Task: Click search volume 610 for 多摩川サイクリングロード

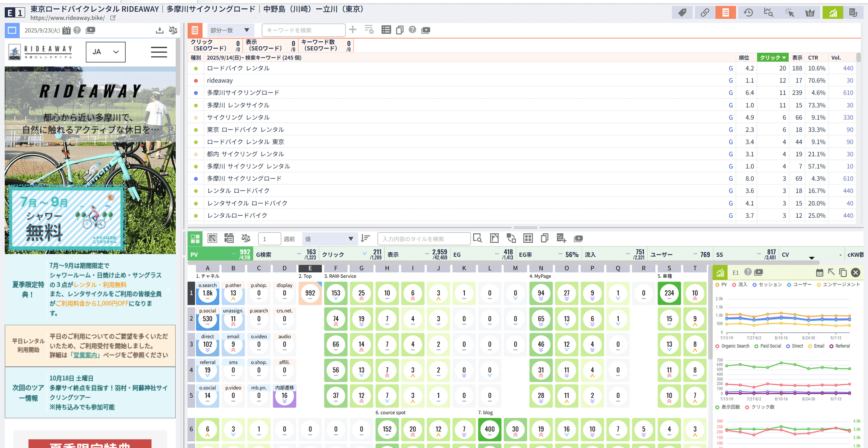Action: (x=848, y=93)
